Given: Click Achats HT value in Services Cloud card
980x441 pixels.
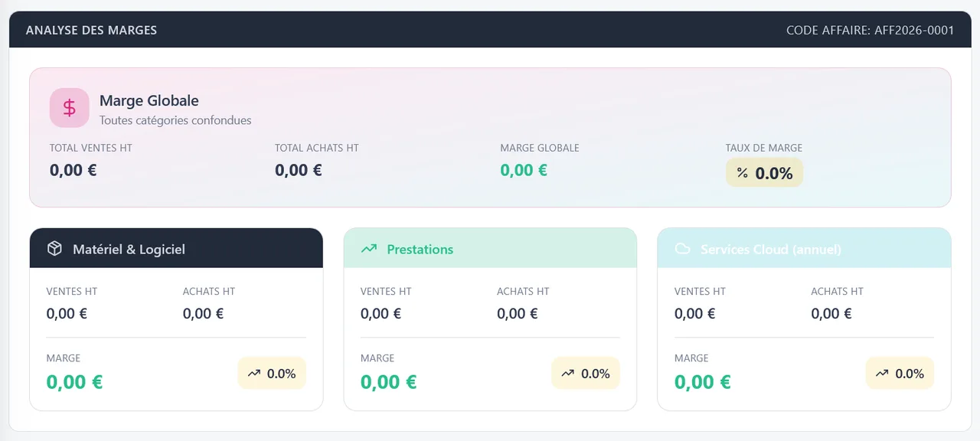Looking at the screenshot, I should pyautogui.click(x=831, y=313).
